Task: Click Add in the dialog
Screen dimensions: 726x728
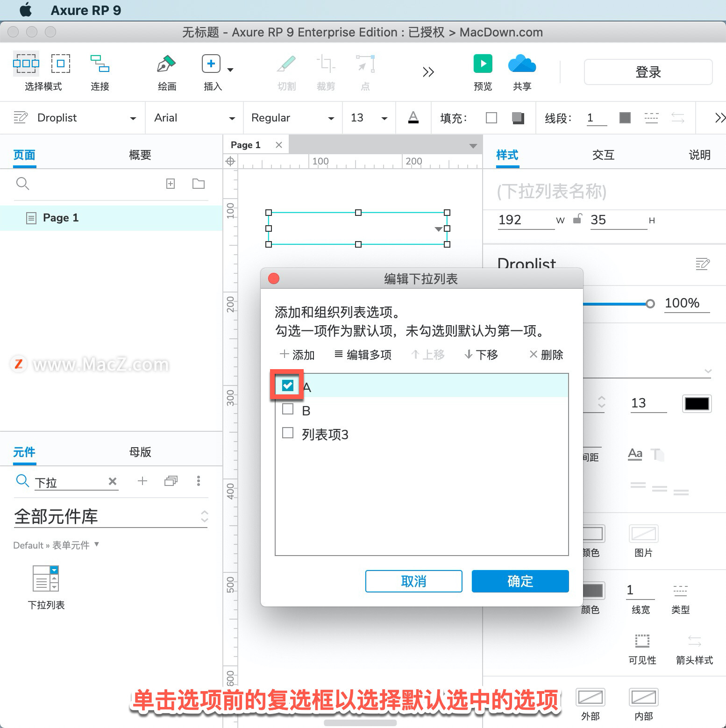Action: [x=297, y=355]
